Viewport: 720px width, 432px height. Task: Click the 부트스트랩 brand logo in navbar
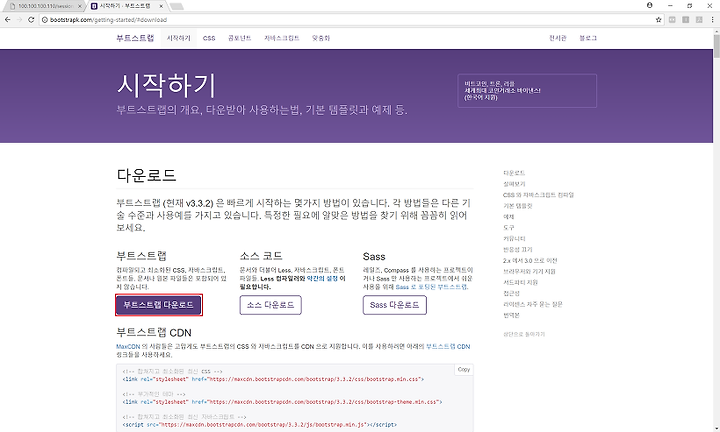click(x=135, y=38)
